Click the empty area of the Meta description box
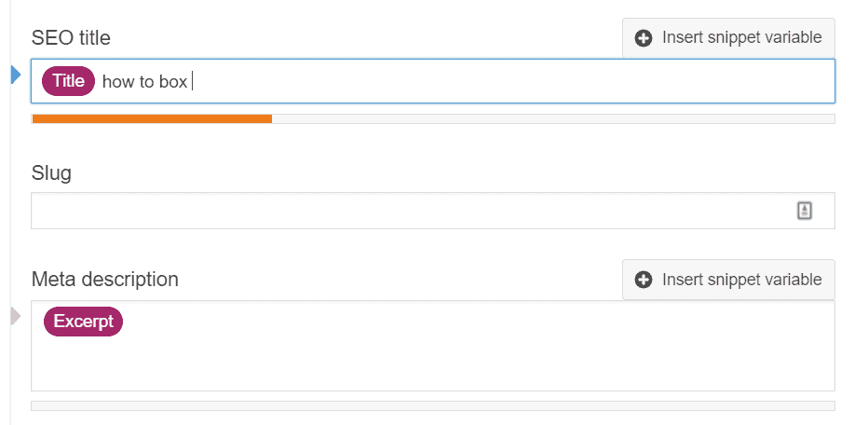The image size is (868, 425). coord(433,360)
